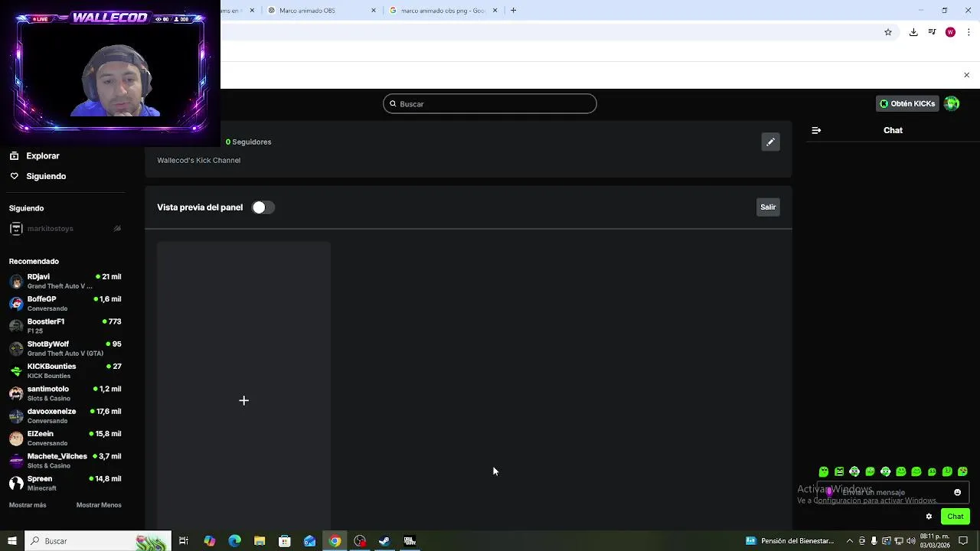Open BoffeGP's channel avatar
The height and width of the screenshot is (551, 980).
pos(16,303)
